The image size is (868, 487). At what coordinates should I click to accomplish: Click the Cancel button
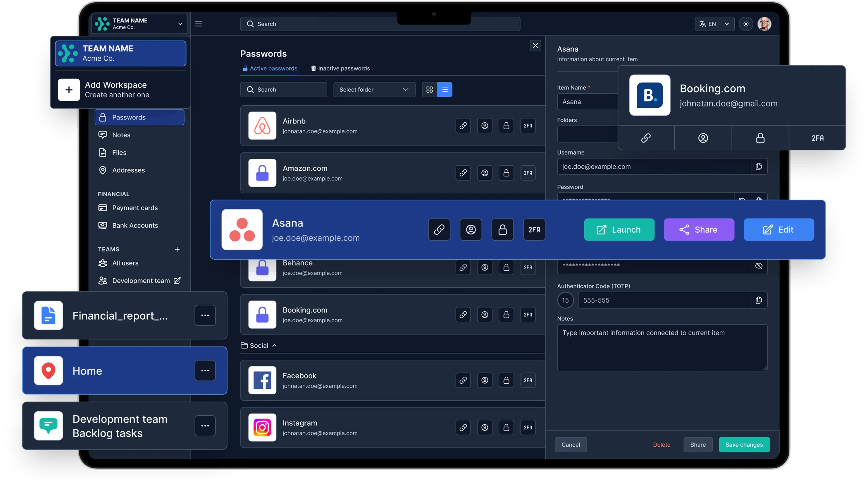tap(571, 445)
